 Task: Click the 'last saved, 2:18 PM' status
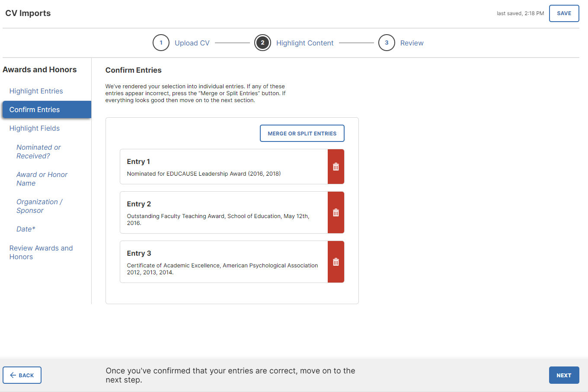(x=520, y=13)
